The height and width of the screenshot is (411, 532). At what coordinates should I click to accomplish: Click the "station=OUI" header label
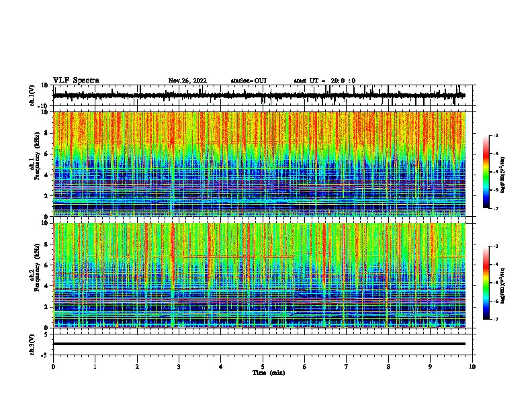pyautogui.click(x=249, y=81)
